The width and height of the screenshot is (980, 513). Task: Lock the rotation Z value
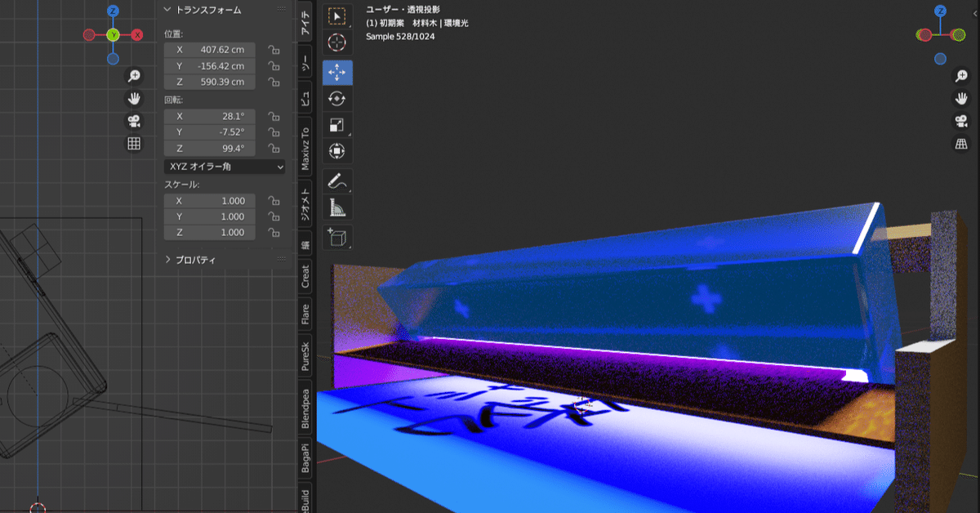[x=274, y=149]
